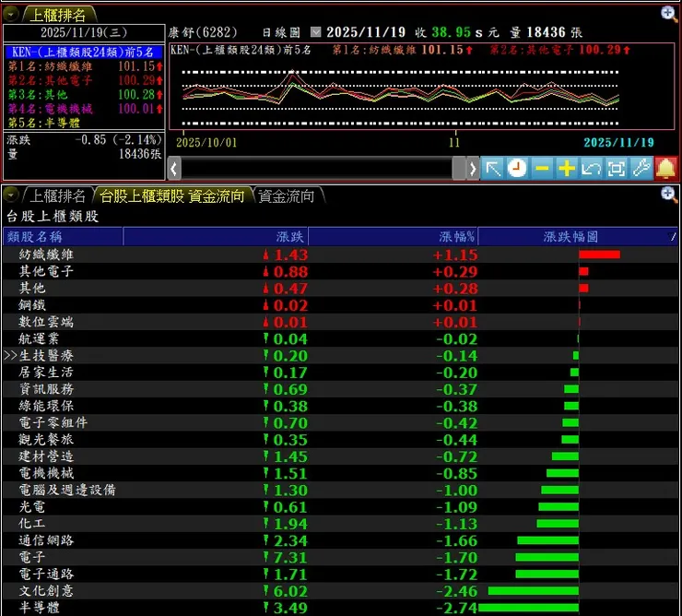Image resolution: width=682 pixels, height=616 pixels.
Task: Zoom in the chart with plus icon
Action: tap(566, 169)
